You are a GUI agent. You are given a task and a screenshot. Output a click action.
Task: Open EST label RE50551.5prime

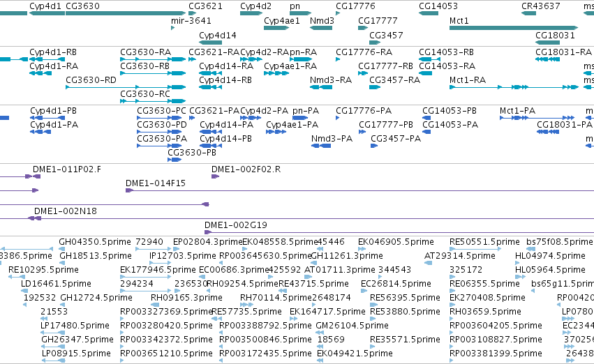(484, 242)
